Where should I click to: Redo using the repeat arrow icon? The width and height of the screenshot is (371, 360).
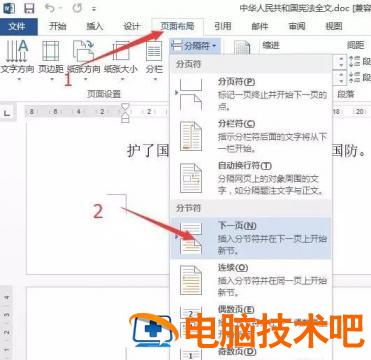coord(77,8)
